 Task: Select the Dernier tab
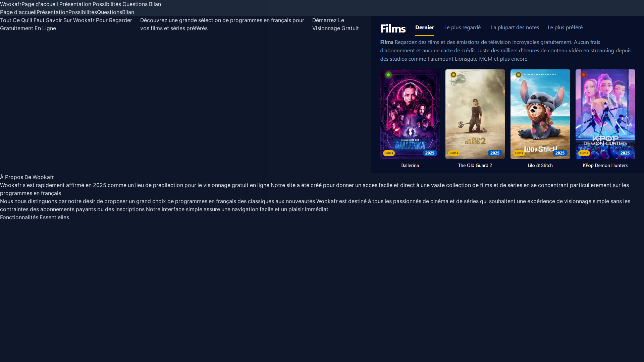(425, 27)
